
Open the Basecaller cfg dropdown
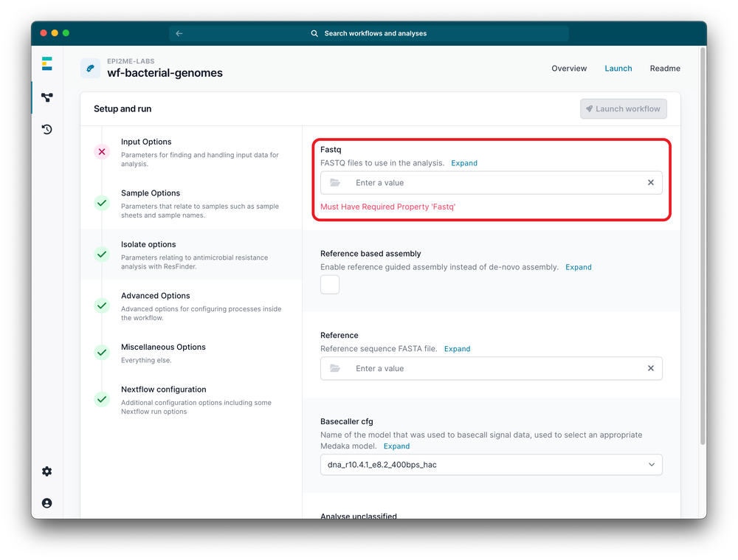click(492, 465)
